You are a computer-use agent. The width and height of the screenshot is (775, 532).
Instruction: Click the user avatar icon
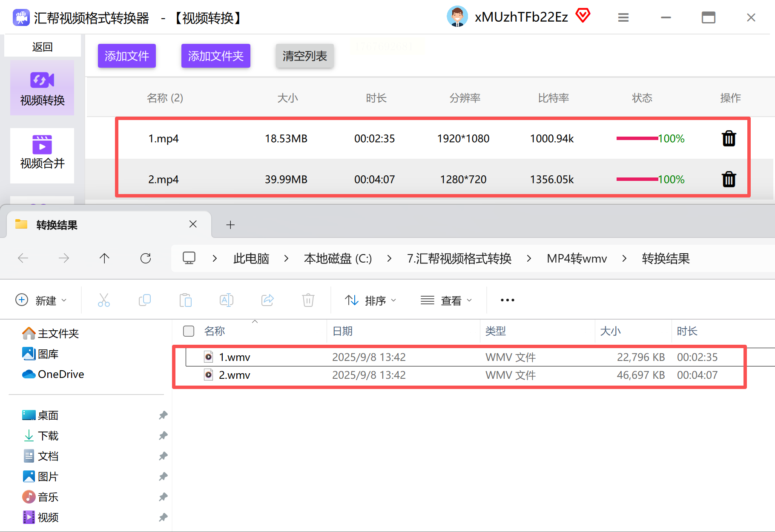[x=457, y=17]
